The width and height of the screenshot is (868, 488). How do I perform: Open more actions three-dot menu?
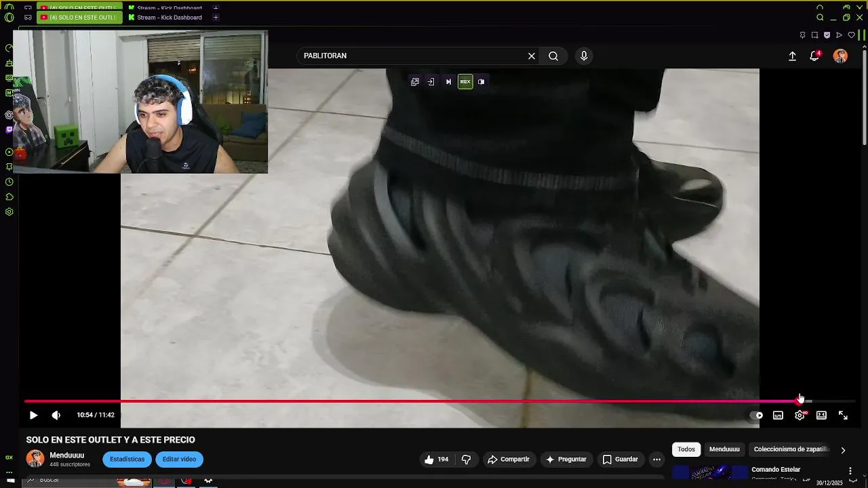(x=656, y=460)
